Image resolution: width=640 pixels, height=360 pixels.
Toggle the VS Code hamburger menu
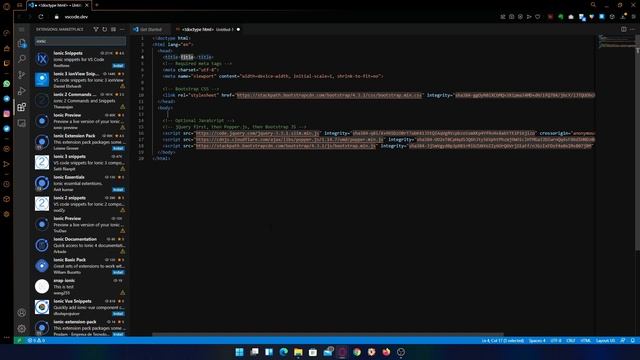(x=22, y=29)
